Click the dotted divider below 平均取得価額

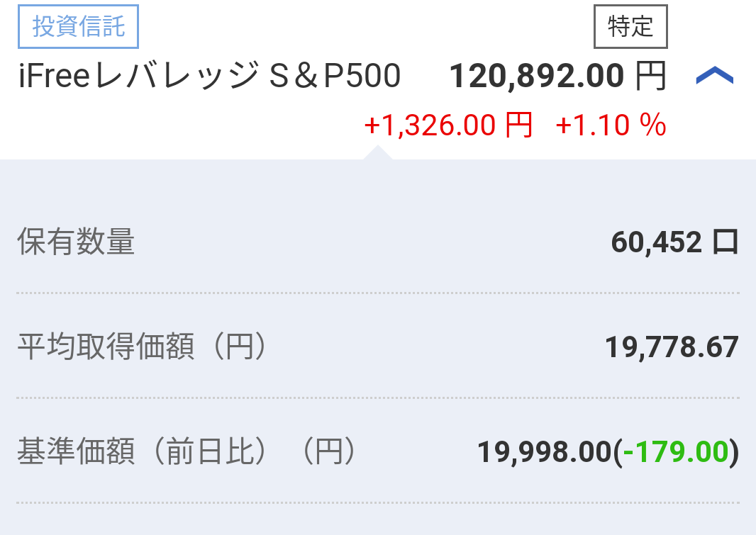point(378,398)
